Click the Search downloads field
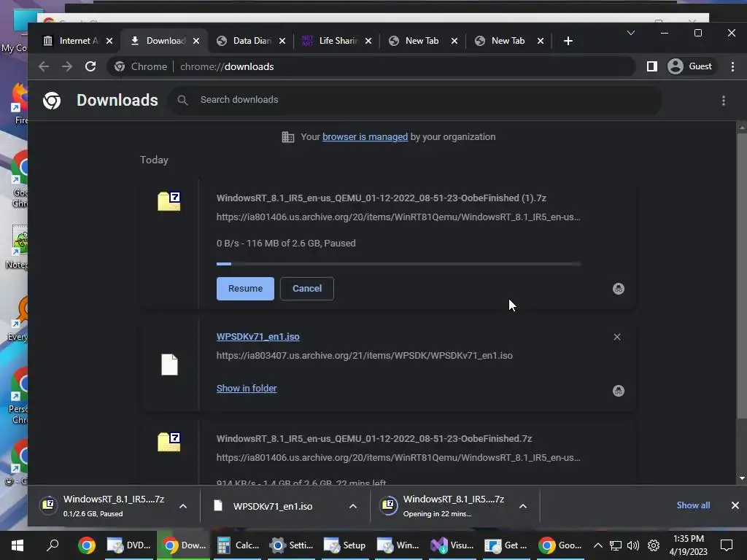The width and height of the screenshot is (747, 560). point(414,100)
